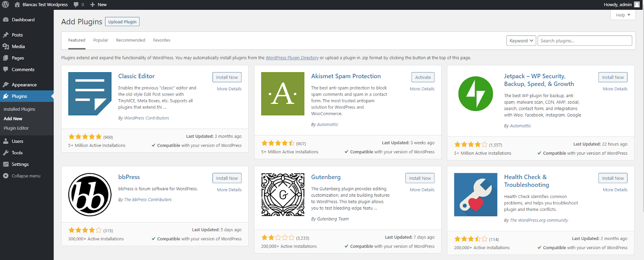Click the Health Check wrench-heart logo
The image size is (644, 260).
pos(475,195)
